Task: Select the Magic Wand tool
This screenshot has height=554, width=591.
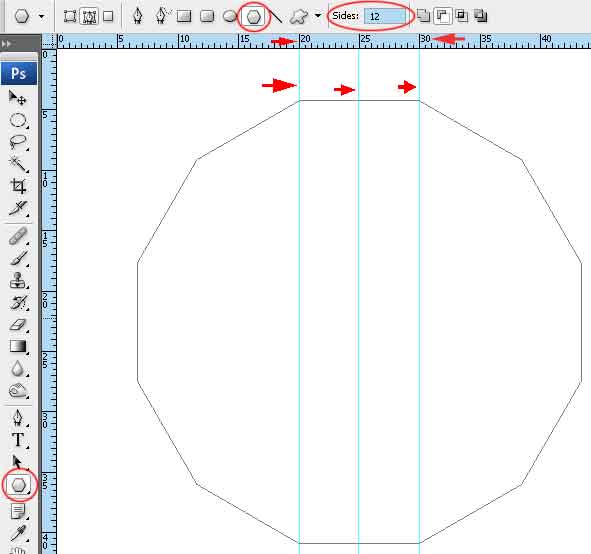Action: click(x=17, y=164)
